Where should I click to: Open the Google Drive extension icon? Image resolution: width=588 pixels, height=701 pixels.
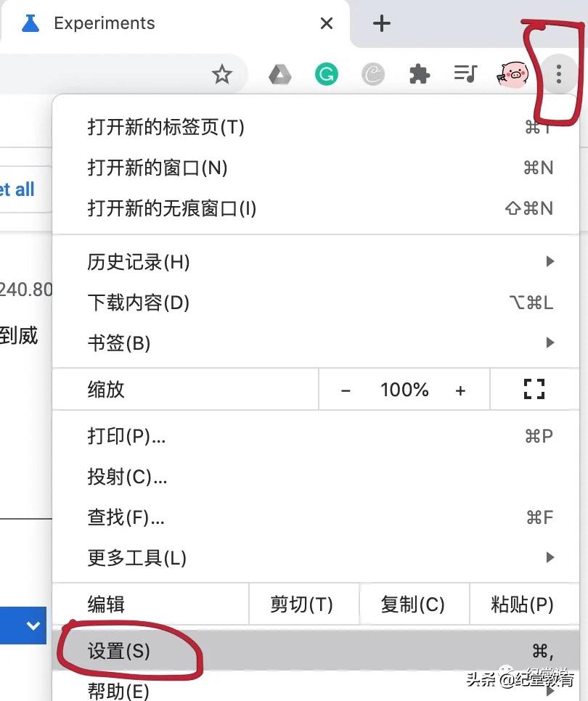click(280, 74)
